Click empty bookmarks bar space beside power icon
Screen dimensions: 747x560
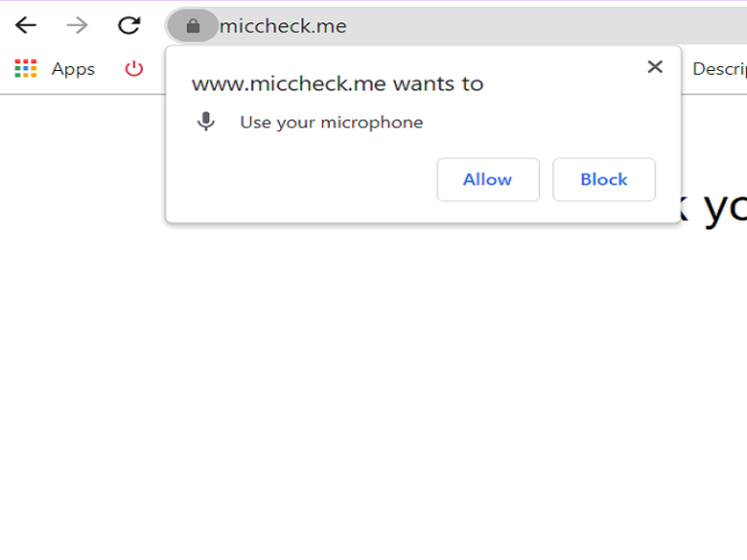[x=156, y=69]
